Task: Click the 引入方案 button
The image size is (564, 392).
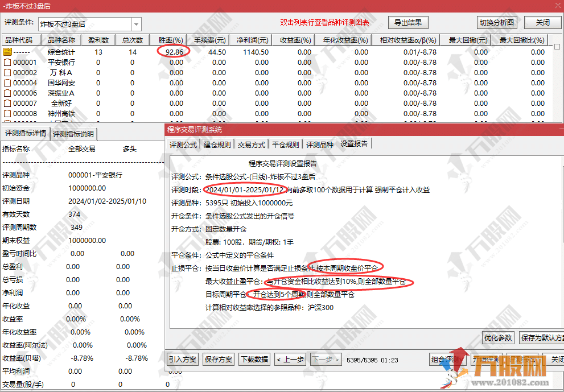Action: 183,359
